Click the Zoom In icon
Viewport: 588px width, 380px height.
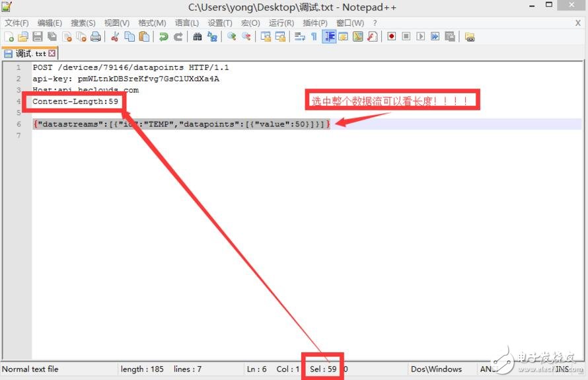point(232,37)
